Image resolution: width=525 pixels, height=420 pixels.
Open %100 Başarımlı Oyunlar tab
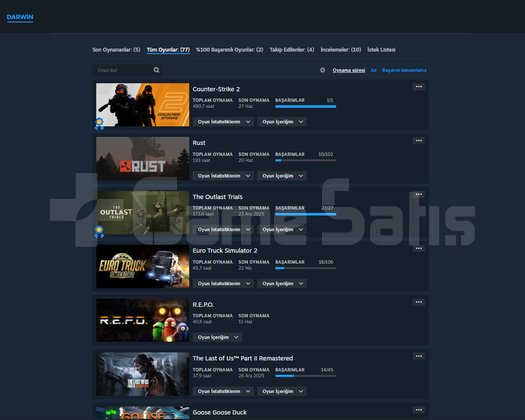[230, 50]
